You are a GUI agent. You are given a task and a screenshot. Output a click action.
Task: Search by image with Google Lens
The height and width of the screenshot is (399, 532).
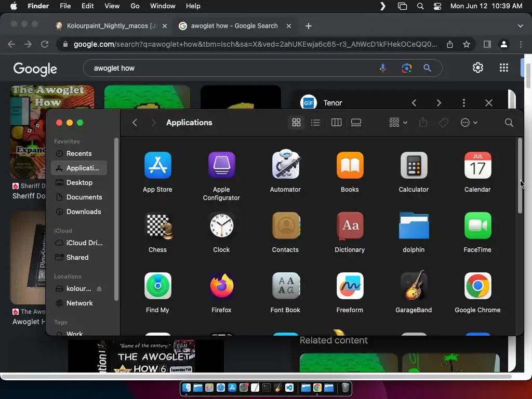point(406,68)
